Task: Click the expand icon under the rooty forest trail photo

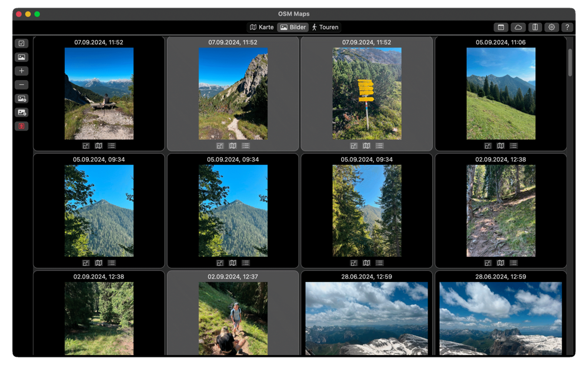Action: pos(487,263)
